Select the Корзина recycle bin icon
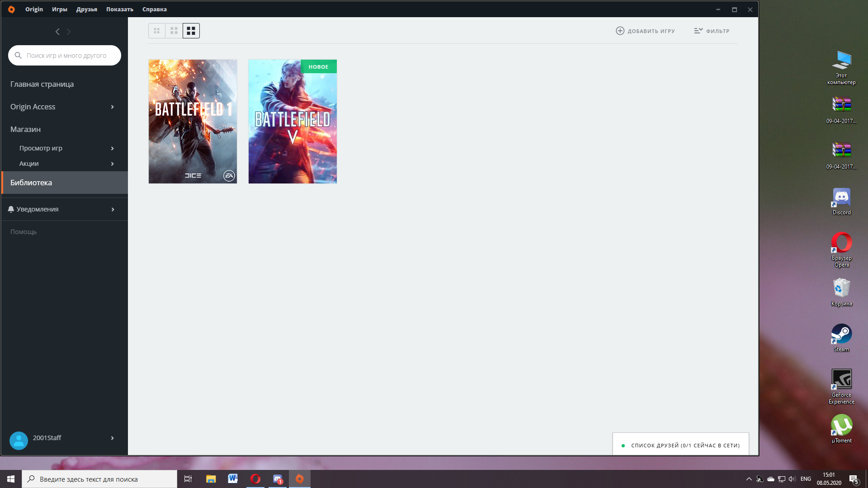This screenshot has height=488, width=868. (841, 292)
